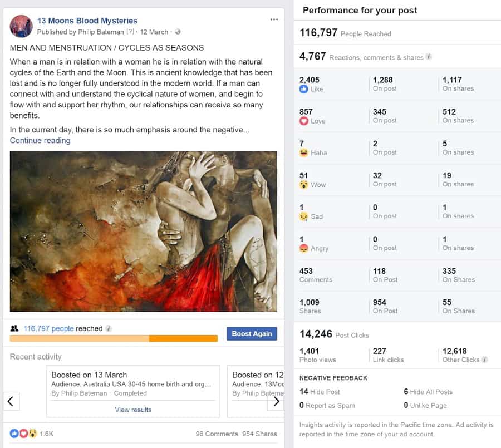Click the [?] next to Philip Bateman
The width and height of the screenshot is (501, 448).
pos(130,32)
